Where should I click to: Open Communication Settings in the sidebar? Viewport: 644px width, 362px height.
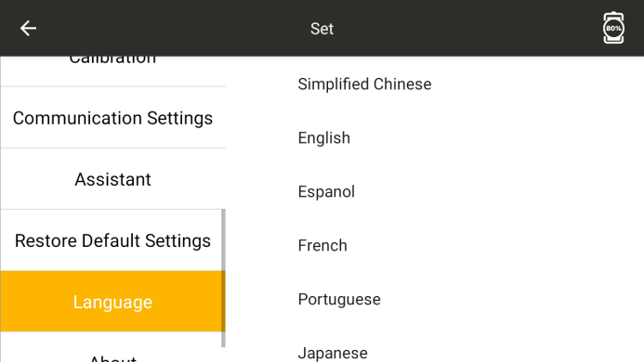[113, 118]
